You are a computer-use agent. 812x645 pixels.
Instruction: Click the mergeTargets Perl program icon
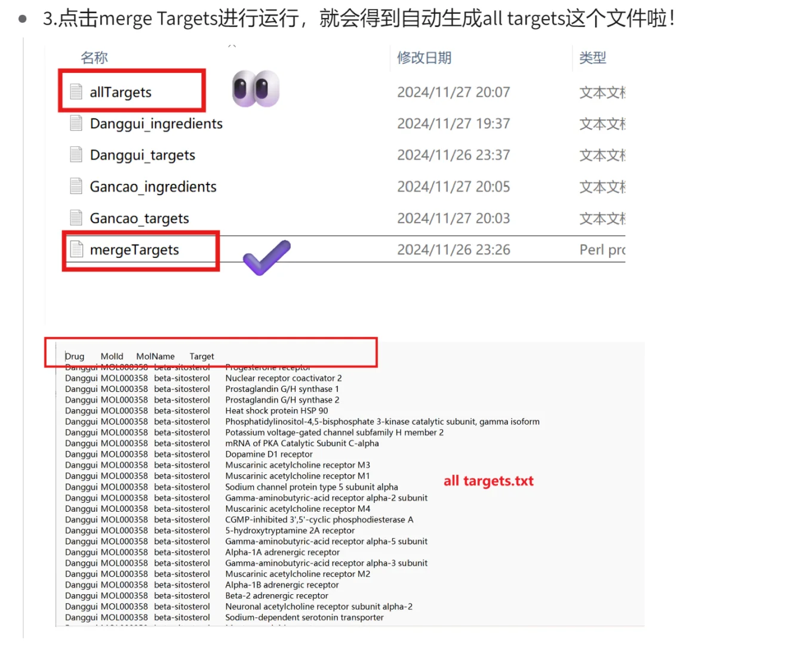click(x=76, y=250)
